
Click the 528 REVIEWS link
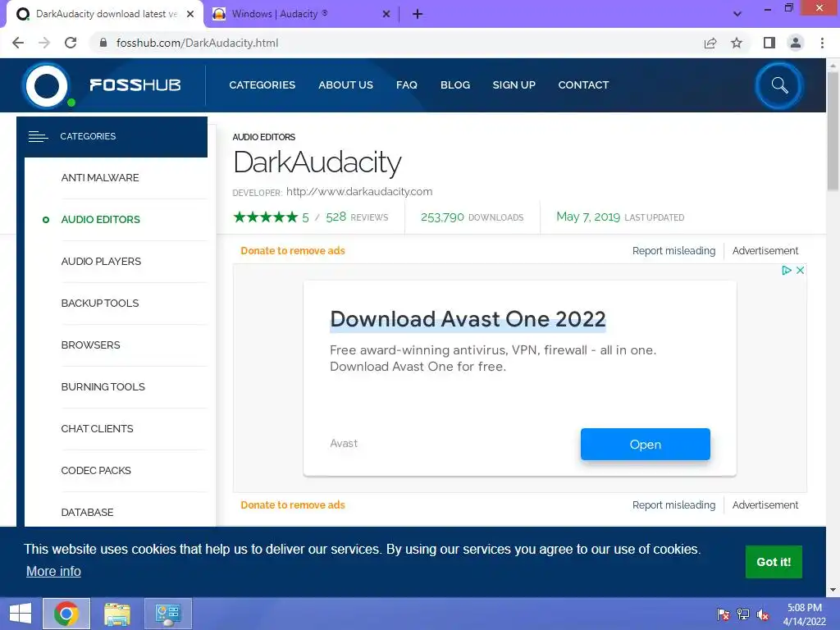357,217
